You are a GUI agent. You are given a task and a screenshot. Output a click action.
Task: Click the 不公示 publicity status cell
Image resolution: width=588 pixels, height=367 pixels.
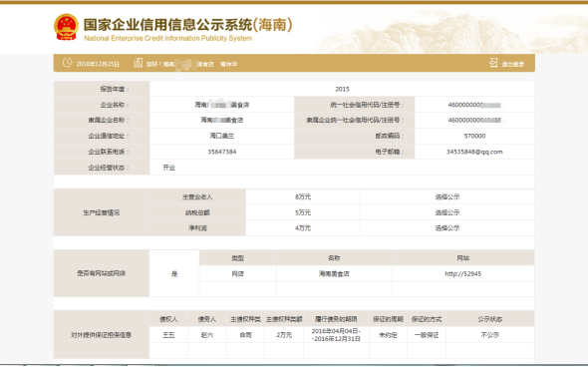pos(489,335)
